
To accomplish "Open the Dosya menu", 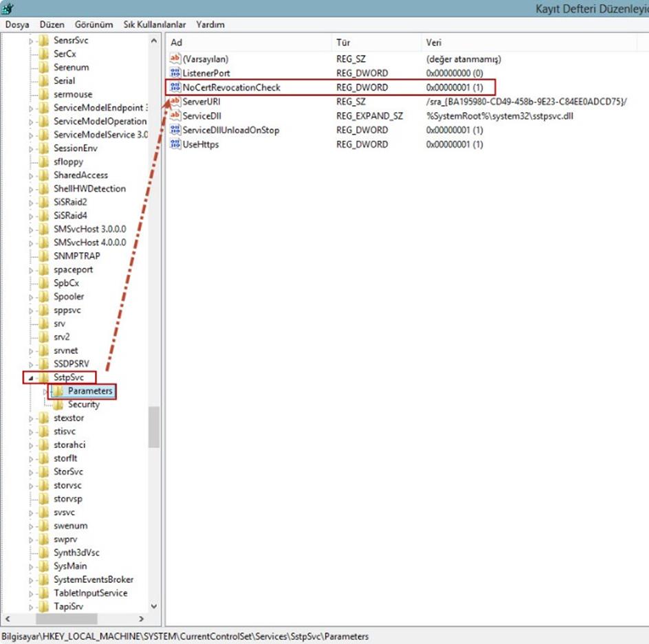I will pyautogui.click(x=17, y=25).
